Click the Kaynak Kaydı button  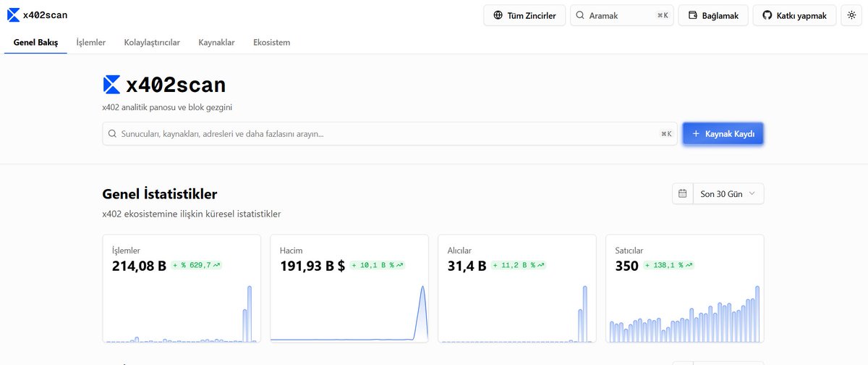click(723, 134)
